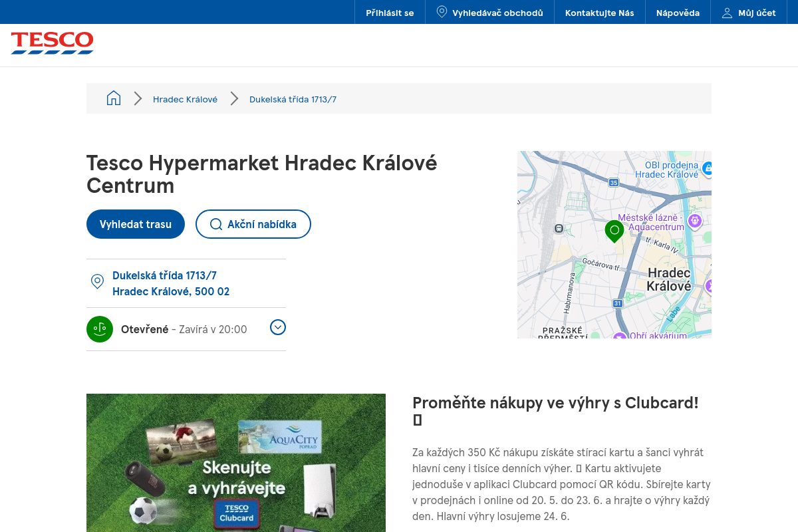Click Proměňte nákupy ve výhry heading
Viewport: 798px width, 532px height.
click(x=555, y=411)
